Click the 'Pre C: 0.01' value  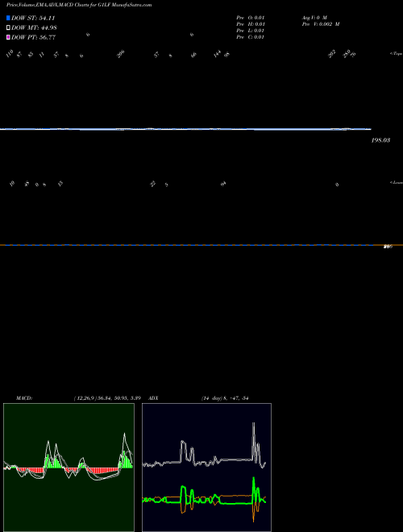tap(251, 37)
